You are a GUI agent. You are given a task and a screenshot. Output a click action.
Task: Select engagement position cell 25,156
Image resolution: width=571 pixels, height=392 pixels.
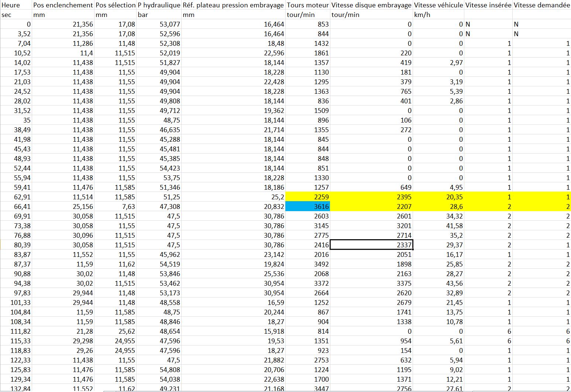(63, 206)
